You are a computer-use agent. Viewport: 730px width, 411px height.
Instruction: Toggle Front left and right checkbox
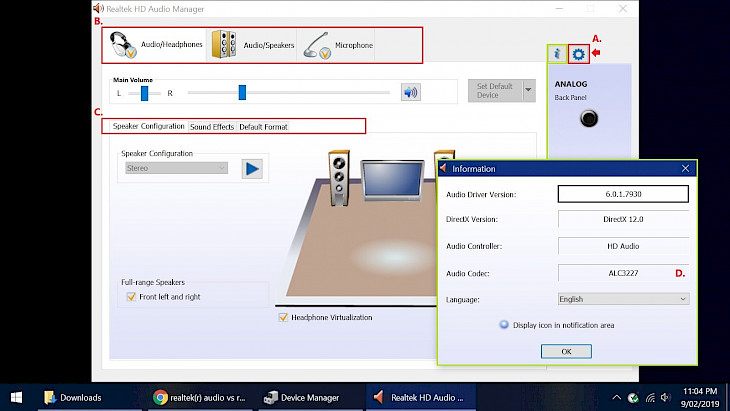click(131, 296)
